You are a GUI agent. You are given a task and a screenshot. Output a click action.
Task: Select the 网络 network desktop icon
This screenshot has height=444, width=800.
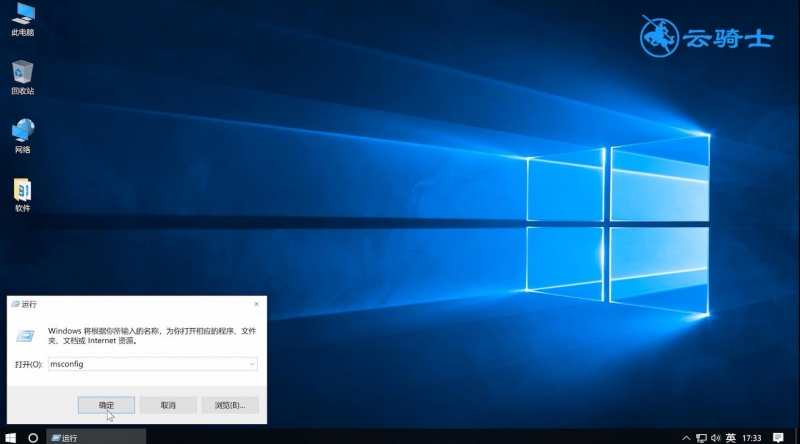click(22, 136)
